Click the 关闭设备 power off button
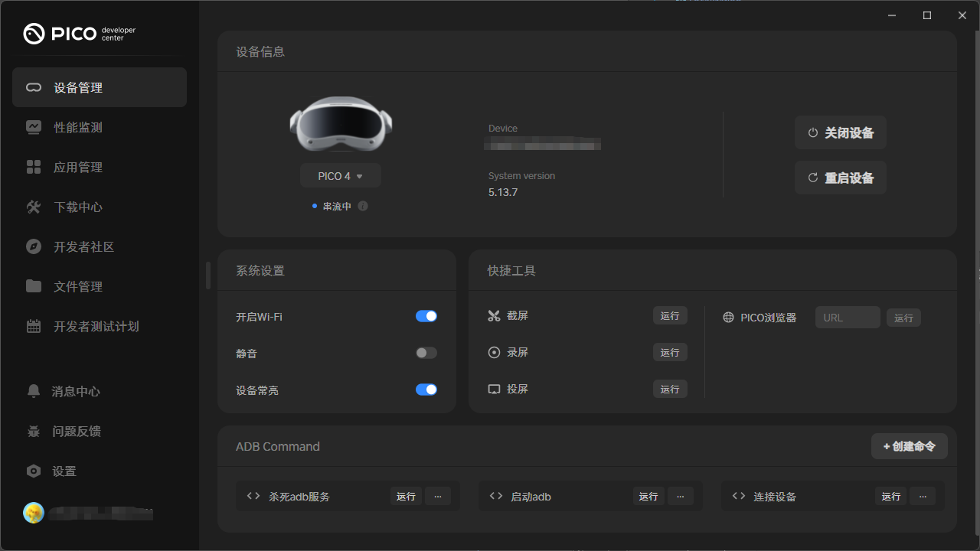The height and width of the screenshot is (551, 980). pyautogui.click(x=841, y=132)
